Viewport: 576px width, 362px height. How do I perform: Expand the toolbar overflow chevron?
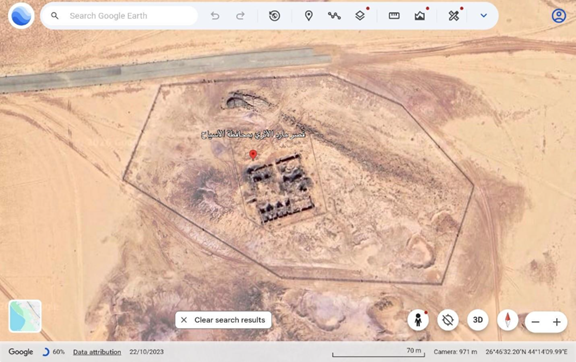484,16
